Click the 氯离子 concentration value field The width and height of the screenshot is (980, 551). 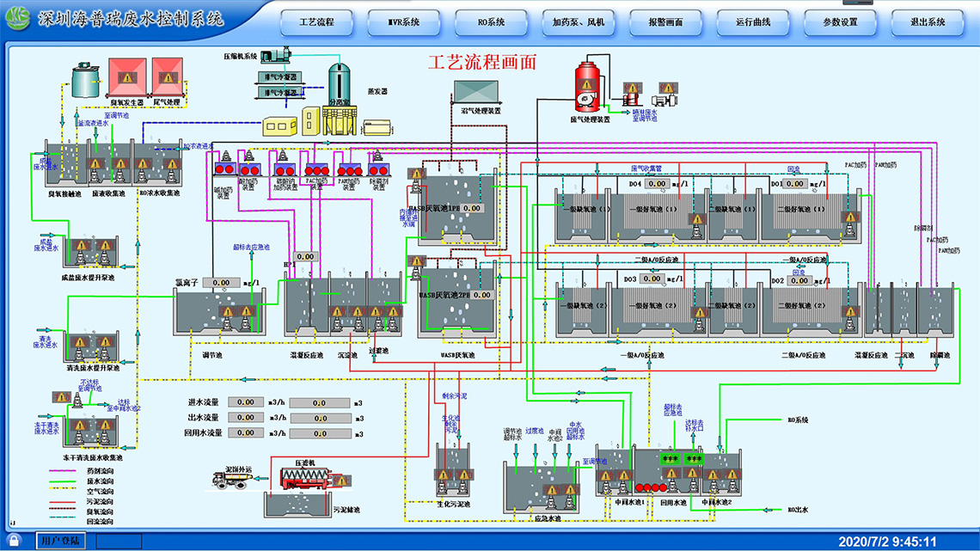[x=222, y=282]
